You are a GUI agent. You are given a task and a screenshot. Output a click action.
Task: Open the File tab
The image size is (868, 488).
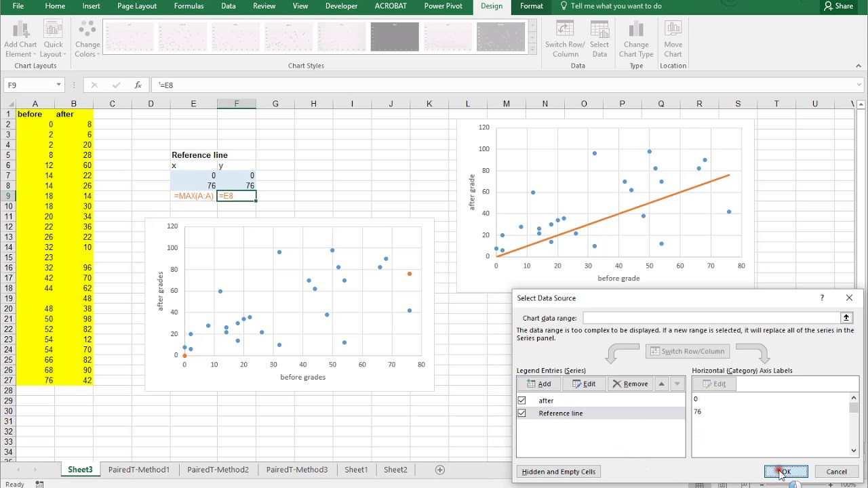tap(18, 6)
